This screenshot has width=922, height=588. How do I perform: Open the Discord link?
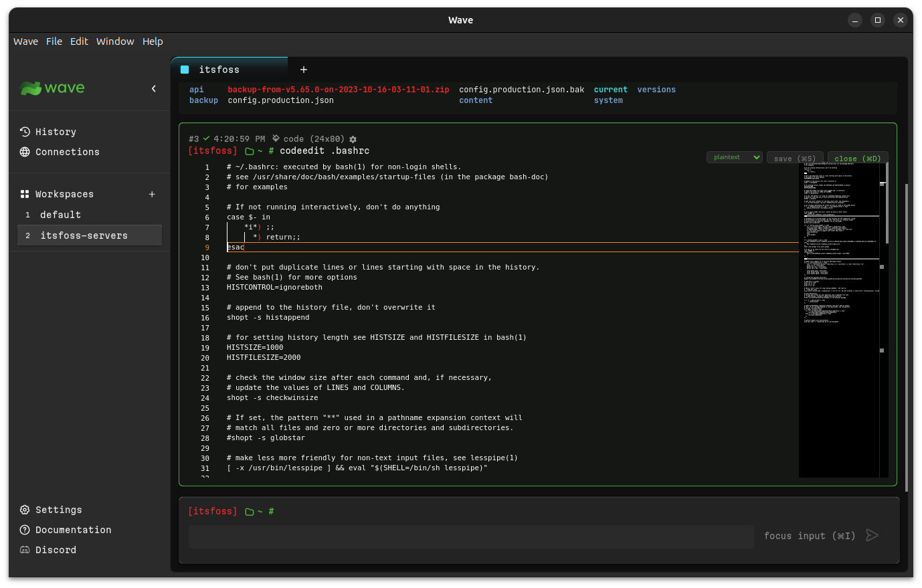50,550
